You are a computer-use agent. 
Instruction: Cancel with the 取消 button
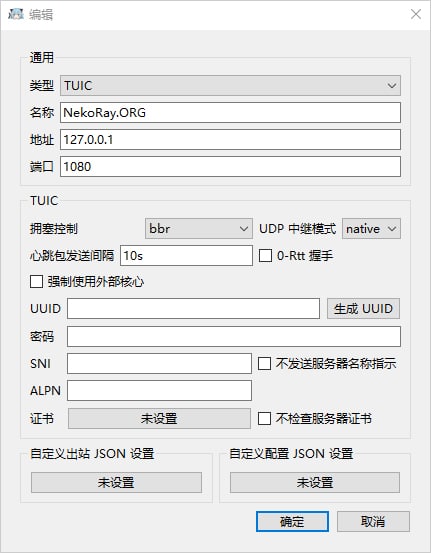[x=373, y=522]
